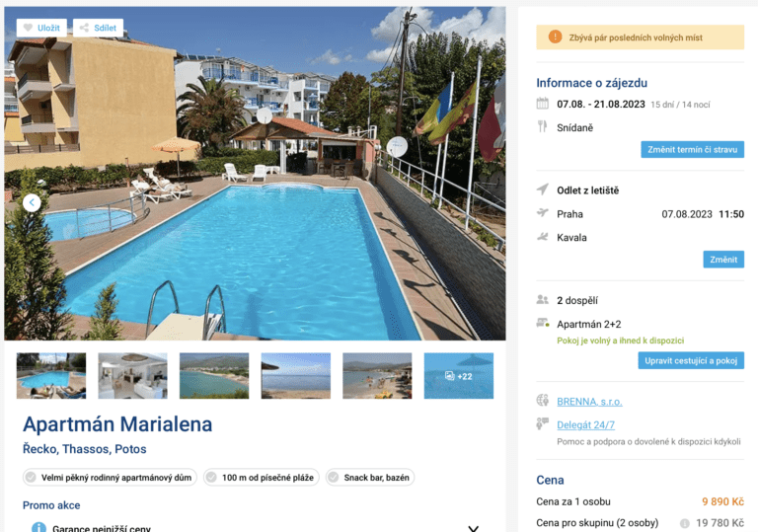The width and height of the screenshot is (758, 532).
Task: Click the check mark on Snack bar, bazén tag
Action: click(333, 478)
